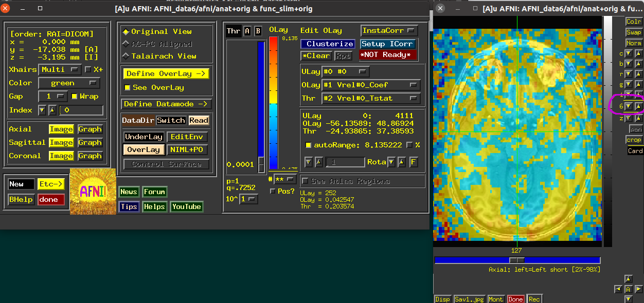Image resolution: width=644 pixels, height=303 pixels.
Task: Click the Switch DataDir button
Action: pos(171,121)
